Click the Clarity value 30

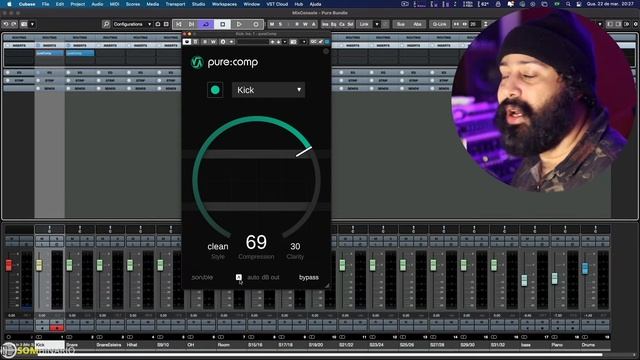tap(295, 247)
